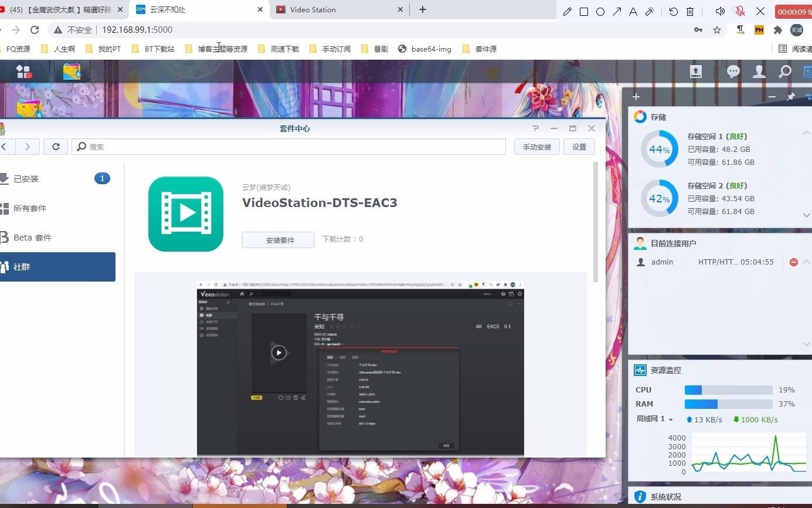The height and width of the screenshot is (508, 812).
Task: Click the RAM usage bar
Action: (729, 404)
